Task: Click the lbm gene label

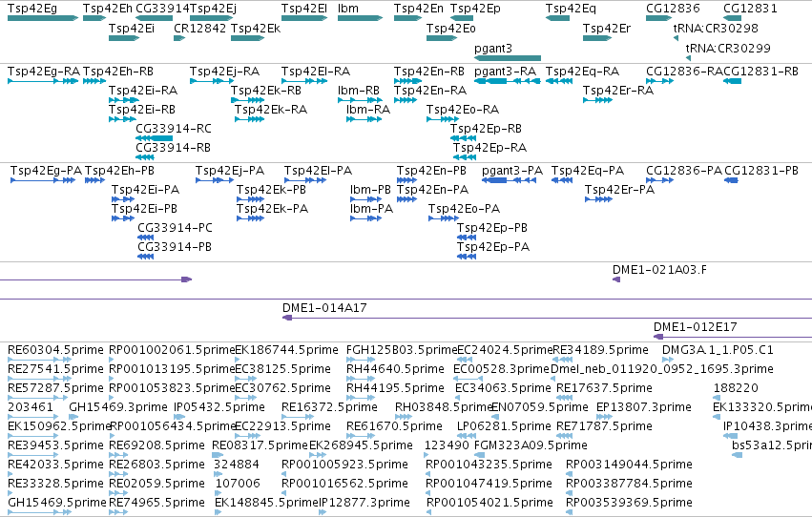Action: tap(348, 9)
